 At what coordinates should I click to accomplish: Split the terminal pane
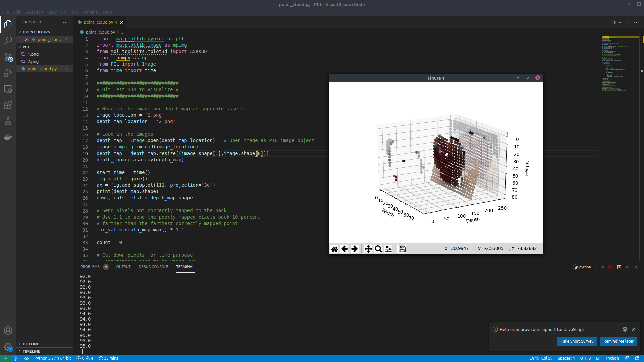610,267
